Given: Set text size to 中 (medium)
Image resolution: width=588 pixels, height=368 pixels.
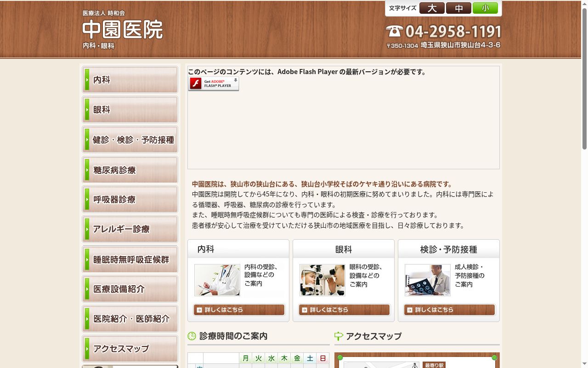Looking at the screenshot, I should pyautogui.click(x=458, y=8).
